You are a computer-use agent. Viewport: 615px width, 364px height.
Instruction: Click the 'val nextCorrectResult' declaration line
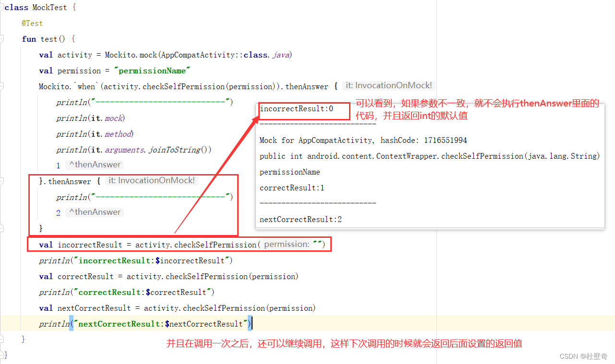pyautogui.click(x=177, y=308)
